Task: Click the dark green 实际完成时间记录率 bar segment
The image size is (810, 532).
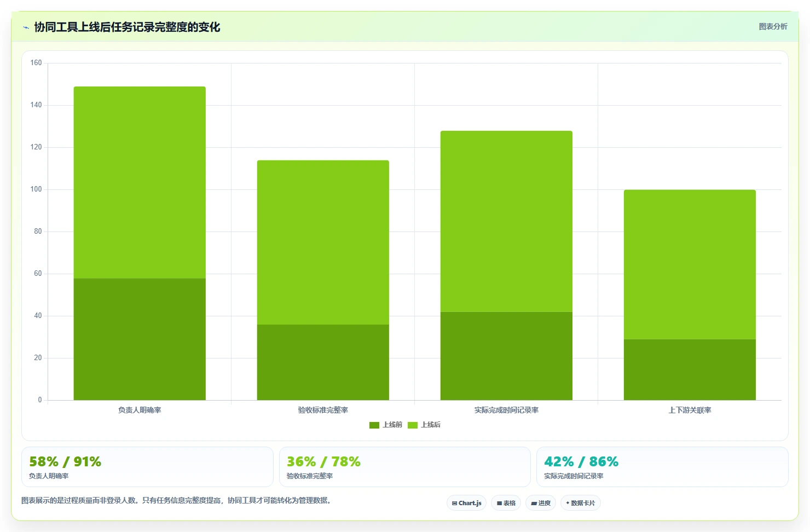Action: point(506,356)
